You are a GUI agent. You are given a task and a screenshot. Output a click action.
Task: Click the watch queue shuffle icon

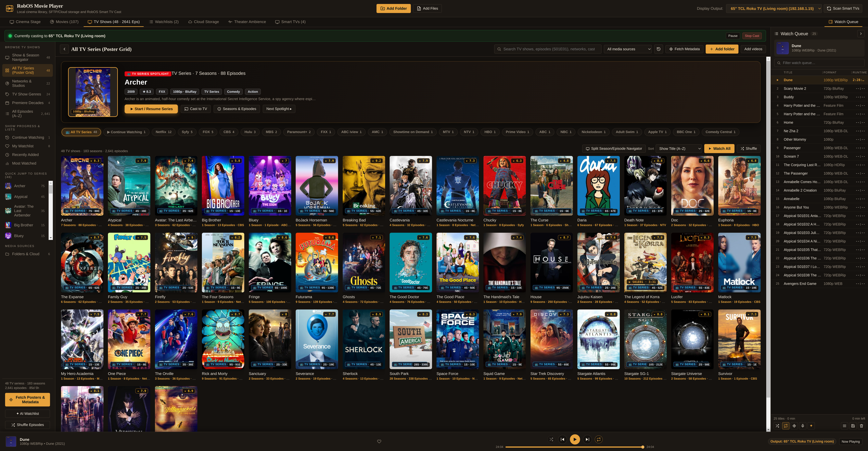[x=777, y=426]
